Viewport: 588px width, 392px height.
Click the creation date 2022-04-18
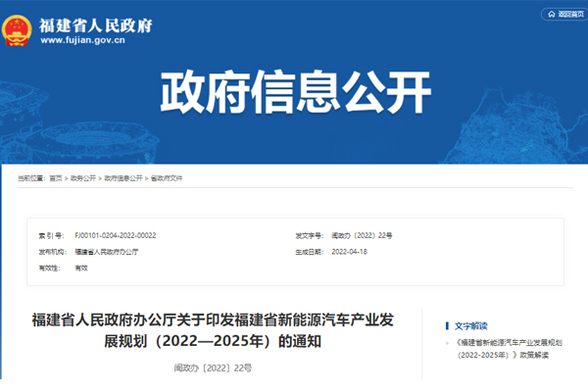351,252
